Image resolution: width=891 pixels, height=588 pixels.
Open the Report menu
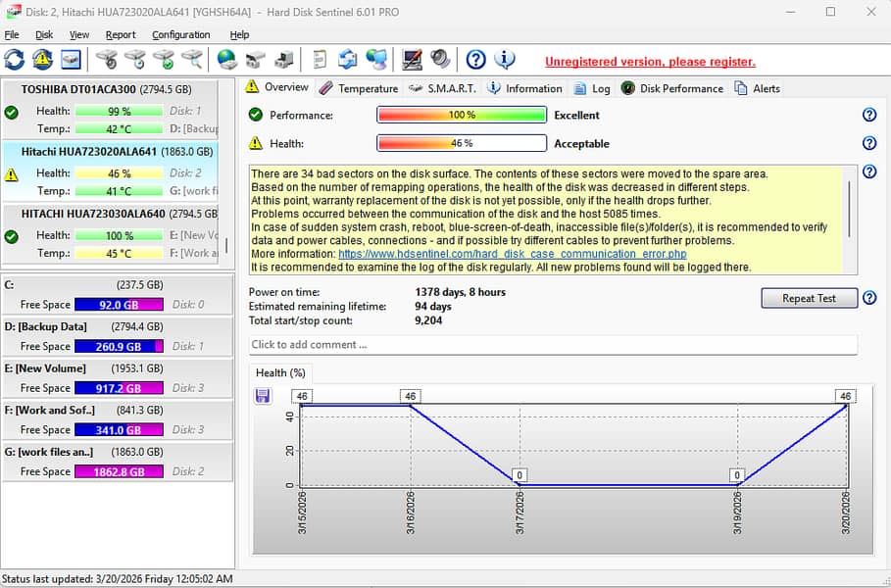121,34
